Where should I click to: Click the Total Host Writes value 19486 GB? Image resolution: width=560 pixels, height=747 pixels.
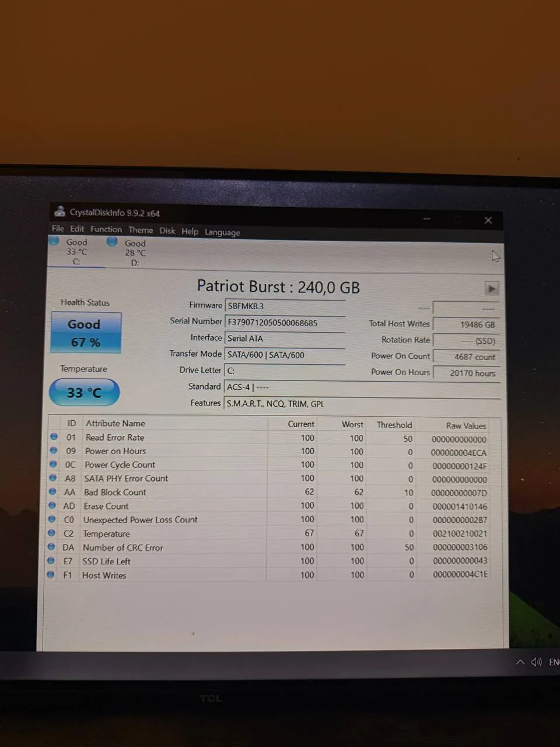tap(467, 324)
